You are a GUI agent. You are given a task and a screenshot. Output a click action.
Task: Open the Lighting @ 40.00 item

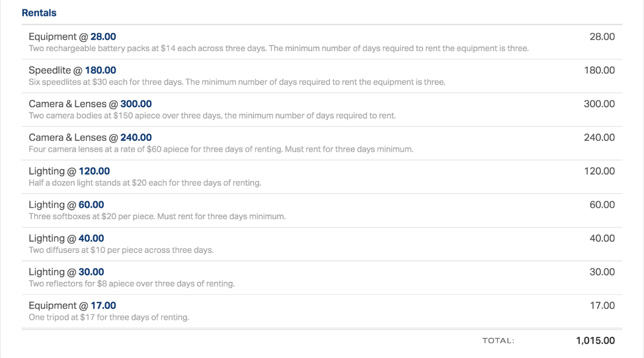[x=322, y=244]
